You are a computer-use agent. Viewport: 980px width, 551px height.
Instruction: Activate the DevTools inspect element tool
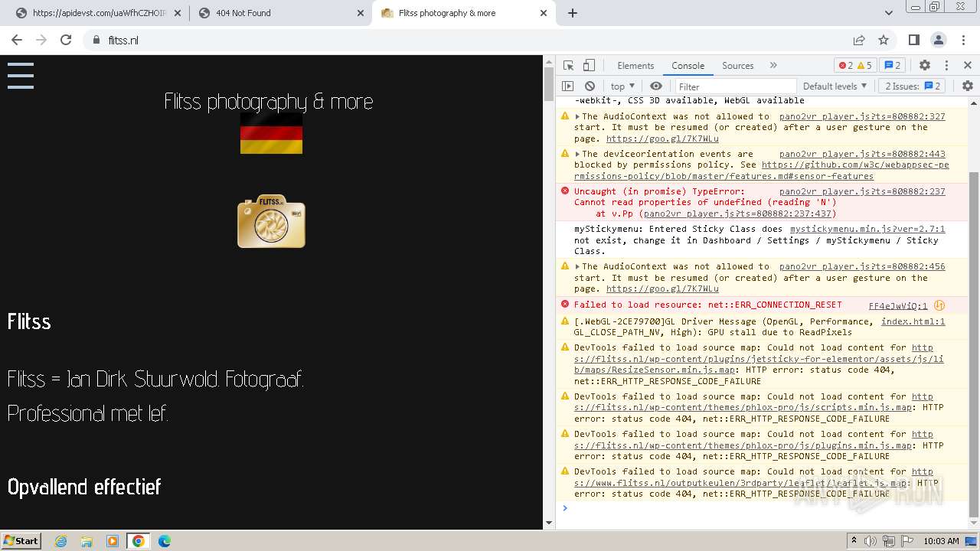[x=568, y=66]
